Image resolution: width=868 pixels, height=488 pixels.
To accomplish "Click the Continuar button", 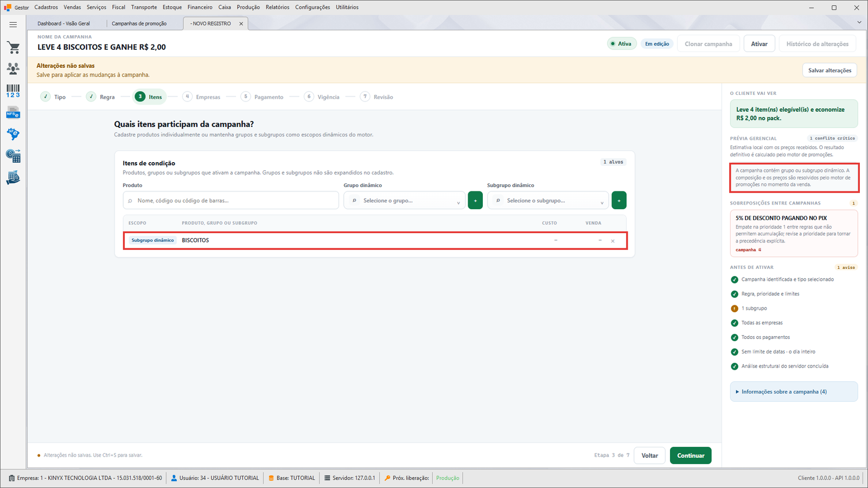I will pos(691,455).
